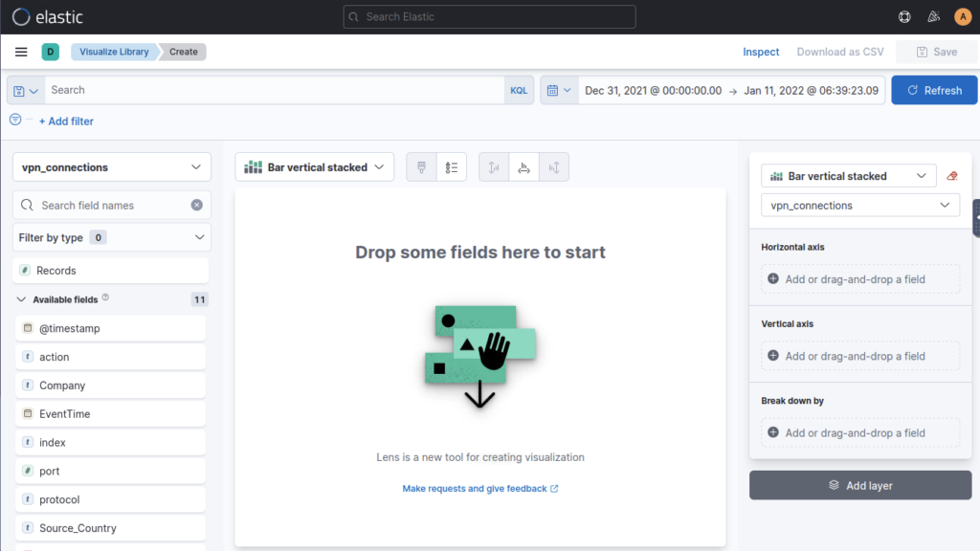Select the Records field

(111, 271)
